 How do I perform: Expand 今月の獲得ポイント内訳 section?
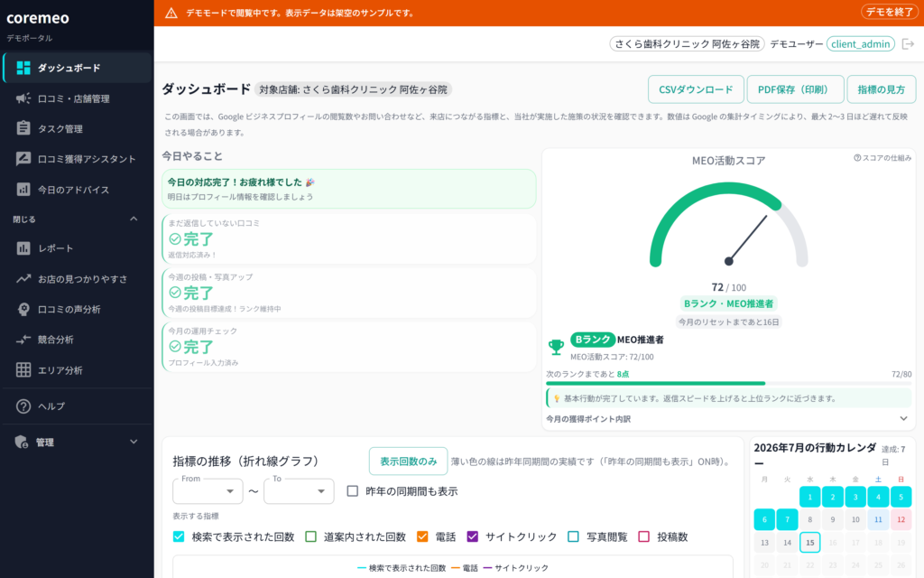point(727,419)
